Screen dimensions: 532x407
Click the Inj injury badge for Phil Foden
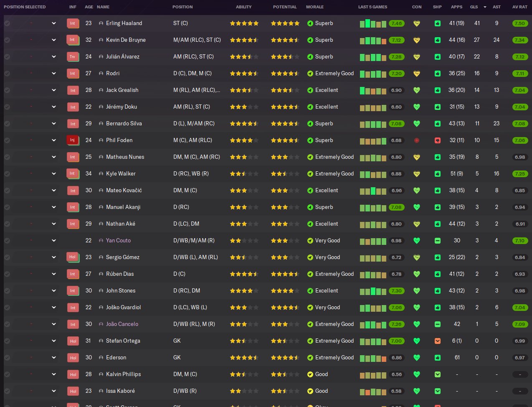click(x=73, y=140)
